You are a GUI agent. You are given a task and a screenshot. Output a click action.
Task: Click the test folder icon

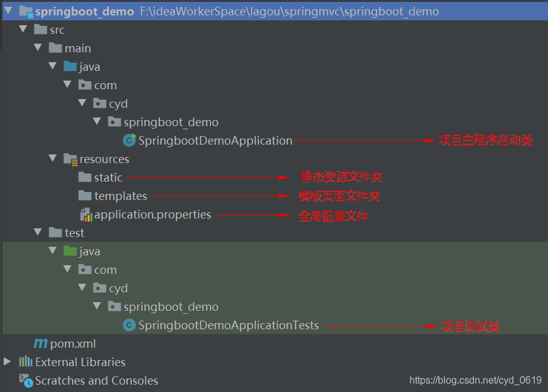[55, 233]
